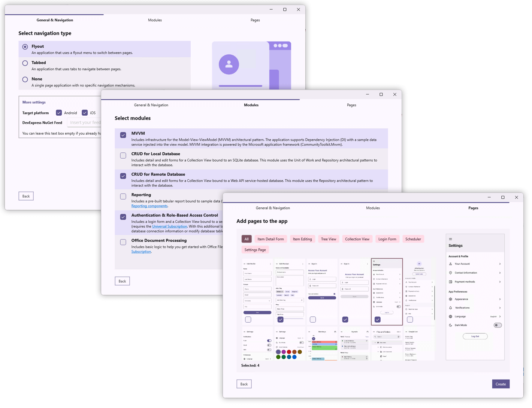Click the bell icon beside Notifications
The width and height of the screenshot is (532, 408).
[x=450, y=308]
